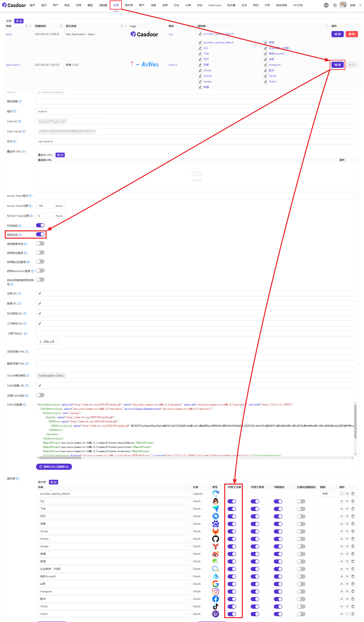Click the Access Token过期 hours input field
This screenshot has height=622, width=364.
pos(50,206)
